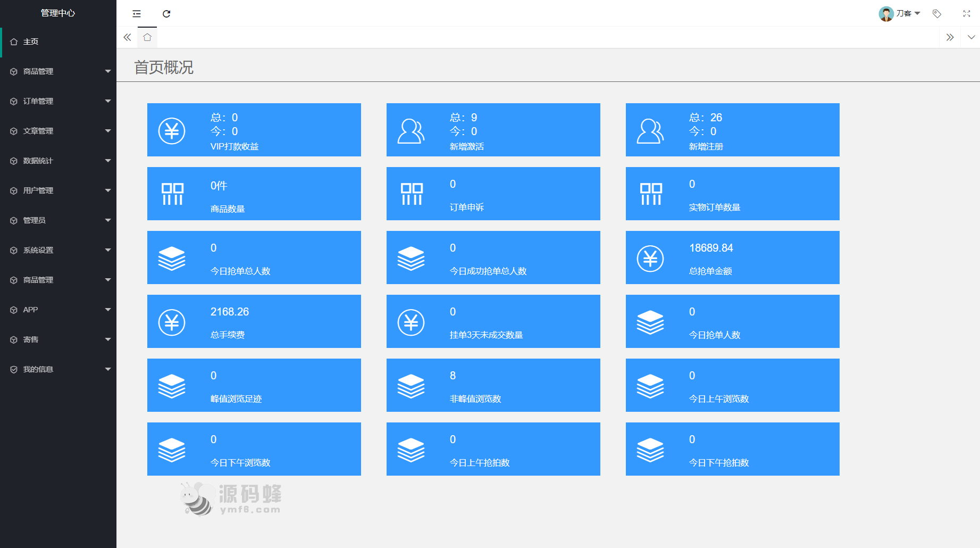Open the tab options chevron dropdown
Viewport: 980px width, 548px height.
coord(971,37)
